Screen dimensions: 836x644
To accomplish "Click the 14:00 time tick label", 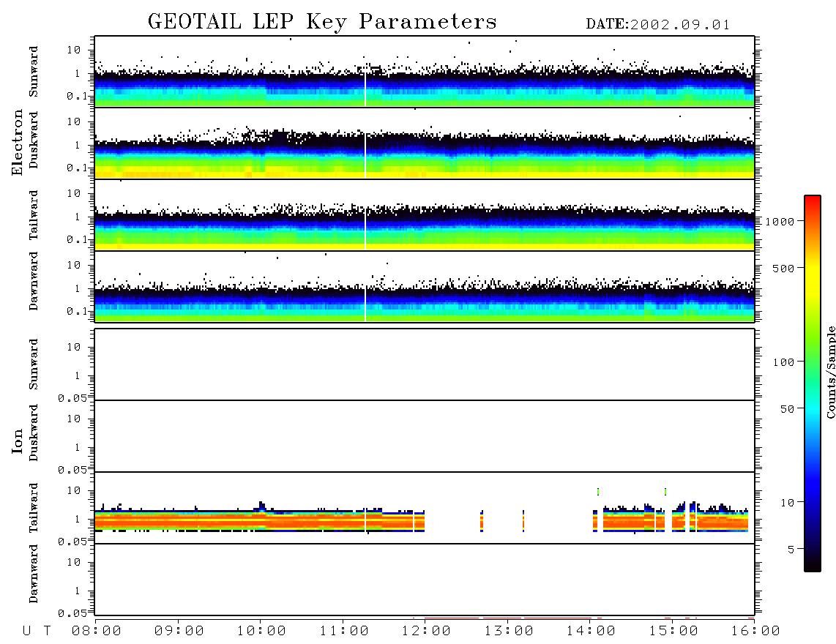I will point(591,632).
